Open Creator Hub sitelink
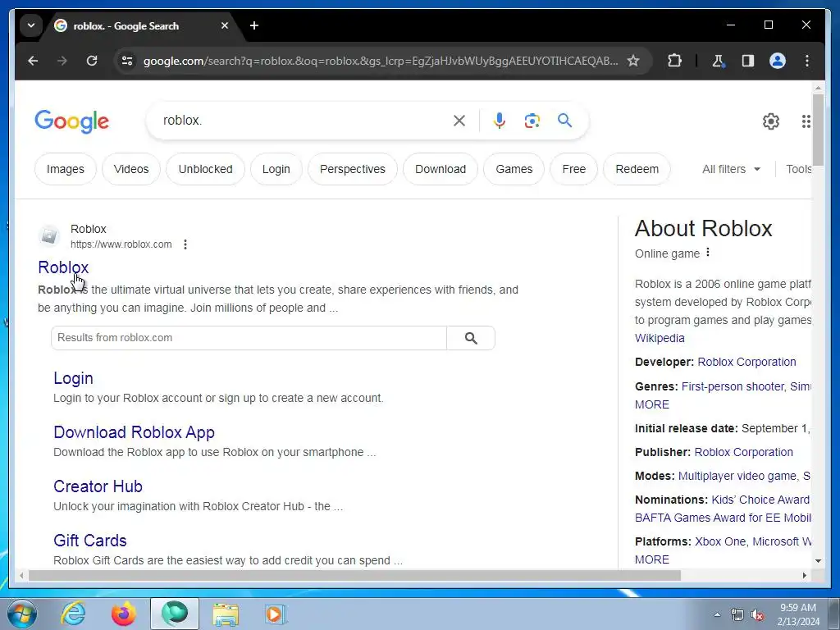The image size is (840, 630). coord(98,486)
